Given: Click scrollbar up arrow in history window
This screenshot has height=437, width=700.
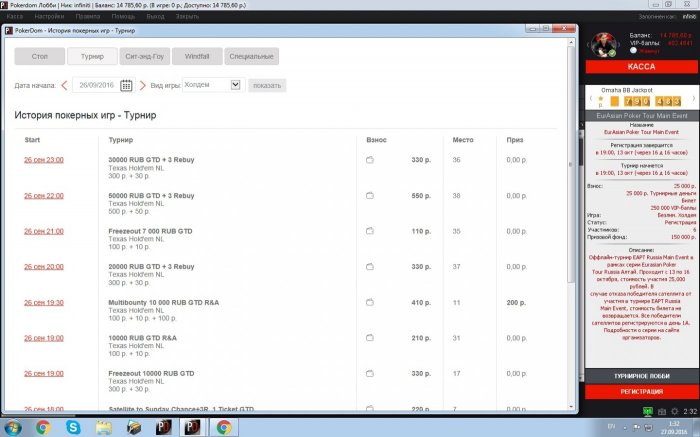Looking at the screenshot, I should click(x=571, y=42).
